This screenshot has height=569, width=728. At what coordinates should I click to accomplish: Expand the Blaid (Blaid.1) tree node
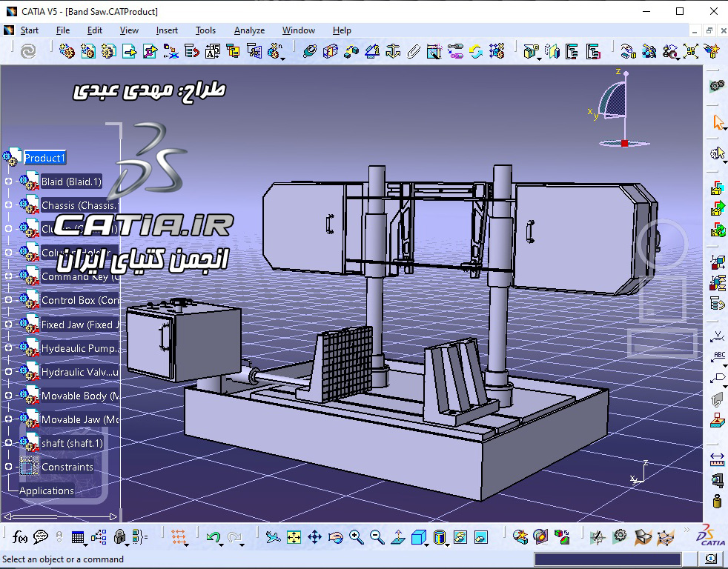(x=8, y=182)
